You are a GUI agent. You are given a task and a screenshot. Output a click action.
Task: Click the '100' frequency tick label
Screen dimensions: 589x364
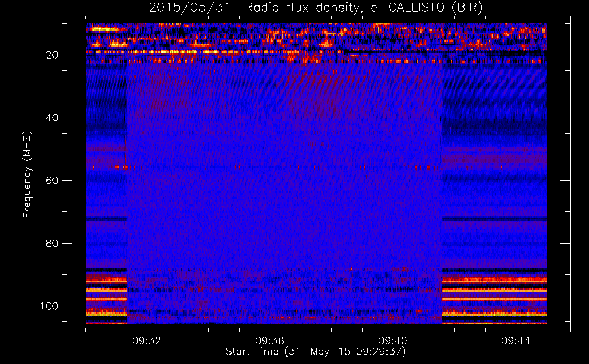49,306
